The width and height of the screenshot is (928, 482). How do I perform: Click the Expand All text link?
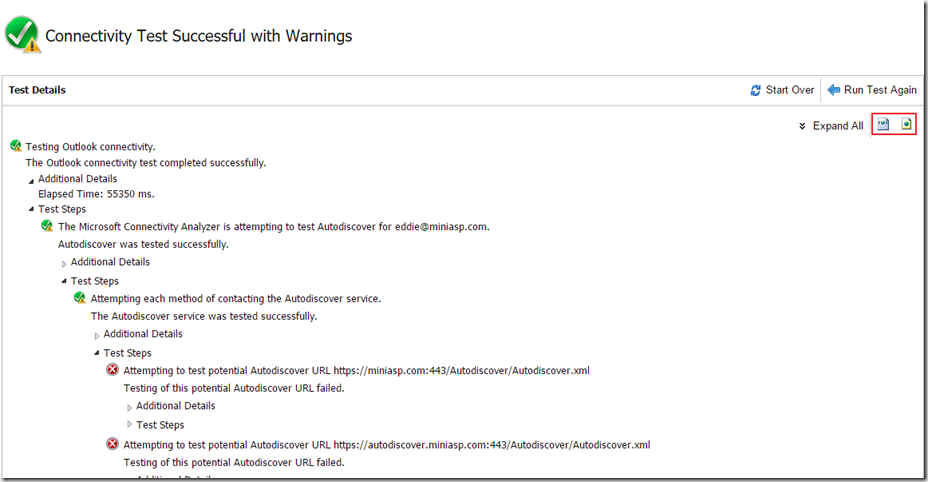838,126
